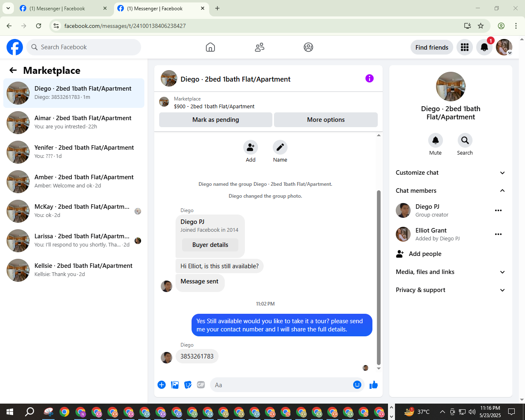Expand Privacy & support section
Screen dimensions: 525x420
click(450, 290)
